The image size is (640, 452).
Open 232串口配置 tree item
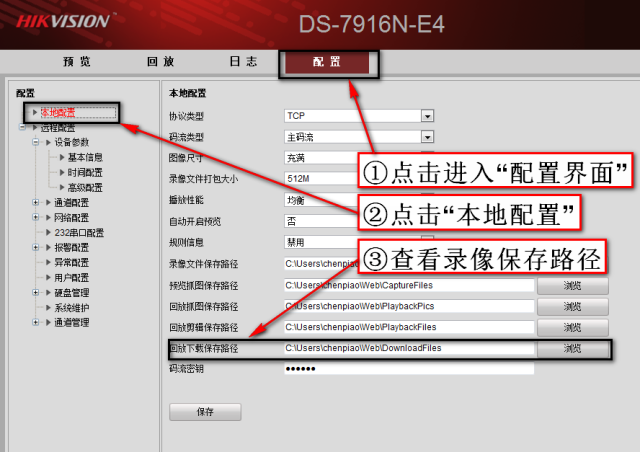click(79, 233)
